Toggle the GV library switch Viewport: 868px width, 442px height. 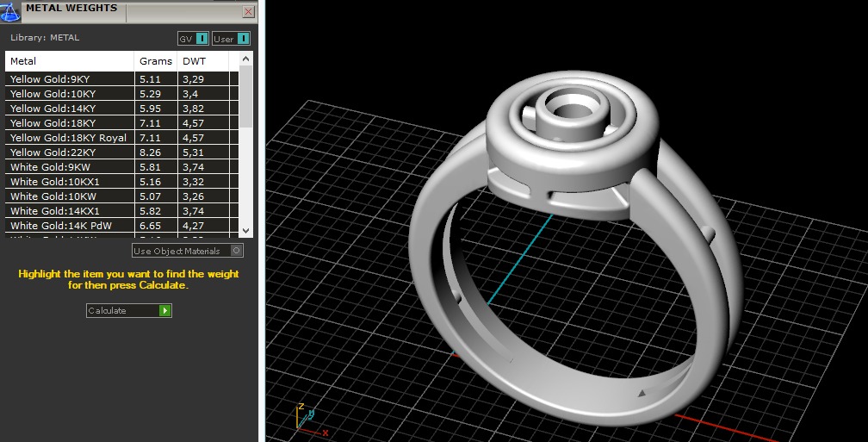point(193,39)
